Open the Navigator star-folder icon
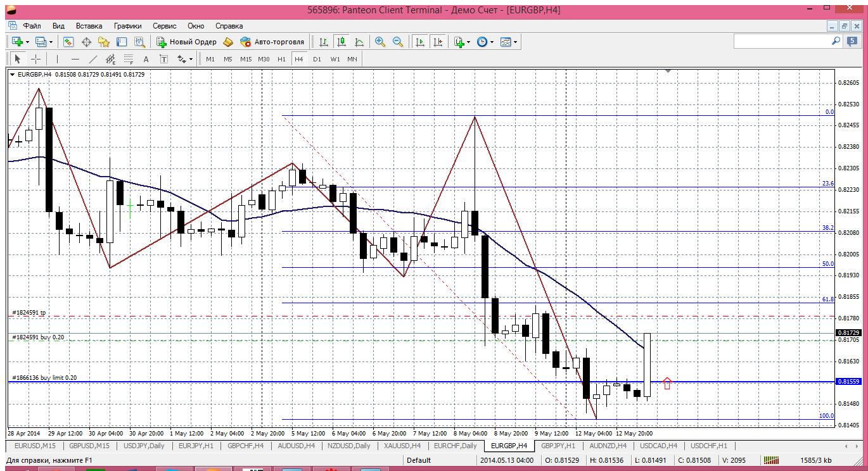 pos(104,42)
